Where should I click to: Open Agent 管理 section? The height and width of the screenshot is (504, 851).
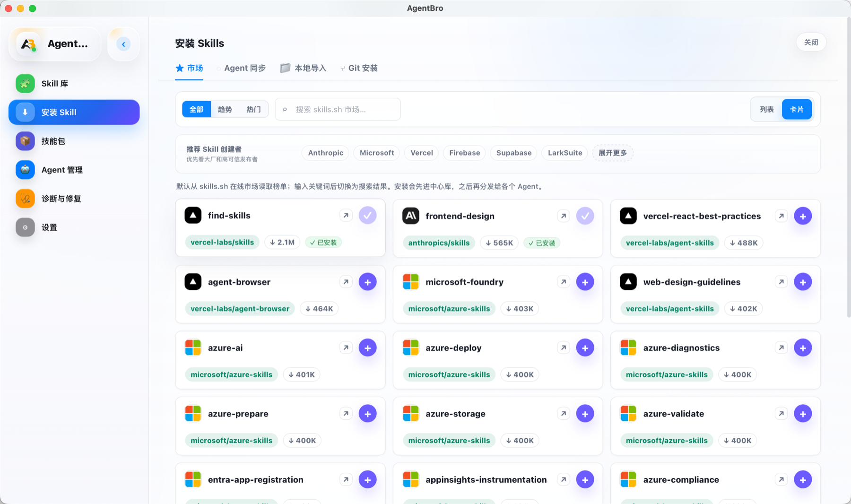[x=74, y=170]
